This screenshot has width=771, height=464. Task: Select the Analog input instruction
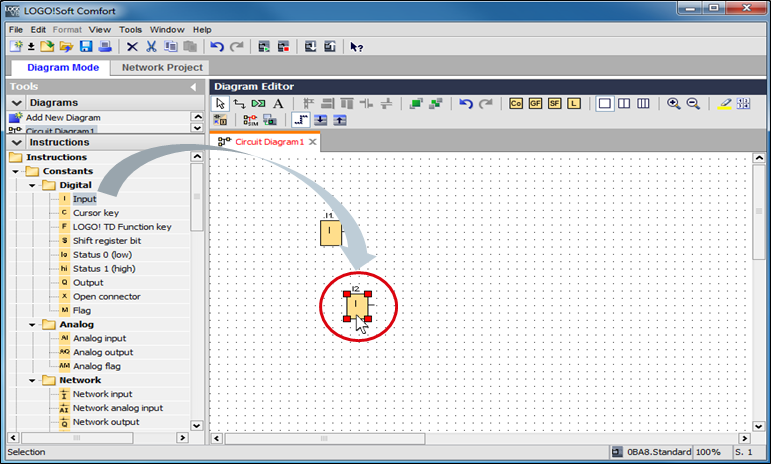tap(99, 338)
